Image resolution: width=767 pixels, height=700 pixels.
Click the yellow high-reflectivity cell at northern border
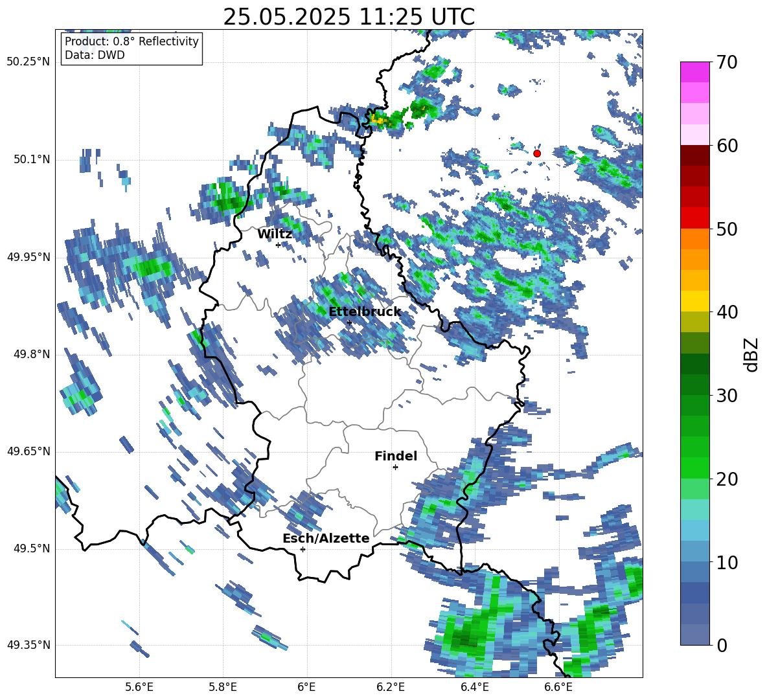(x=377, y=119)
